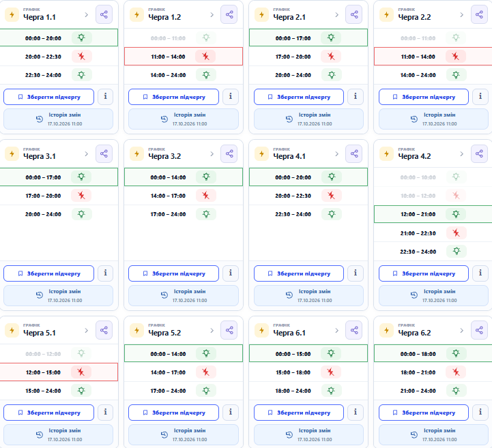Open Історія змін for Черга 5.2
The width and height of the screenshot is (492, 448).
[x=184, y=434]
